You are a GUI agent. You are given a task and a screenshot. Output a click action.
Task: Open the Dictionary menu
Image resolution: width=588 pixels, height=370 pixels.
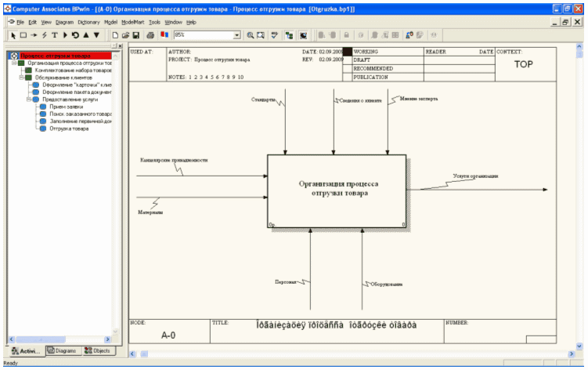tap(88, 22)
